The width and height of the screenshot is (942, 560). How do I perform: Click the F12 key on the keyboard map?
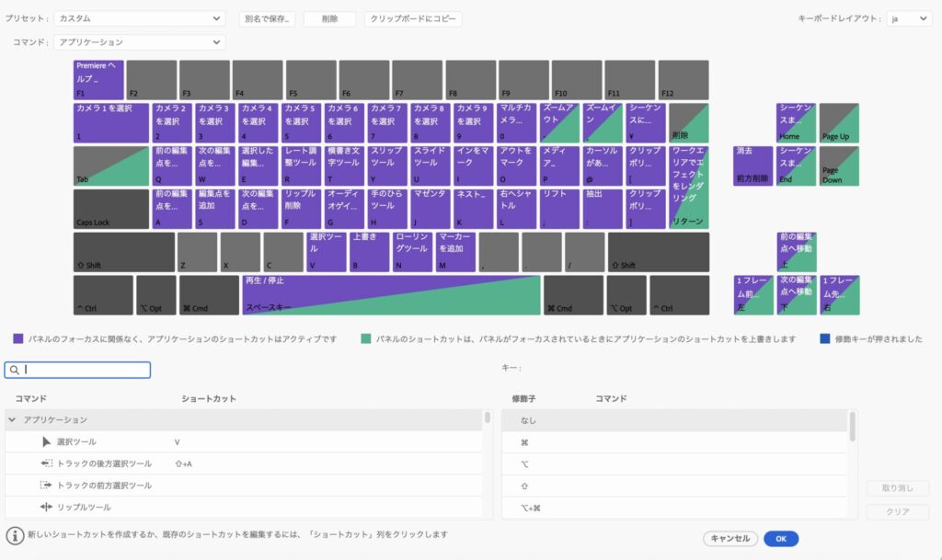(684, 80)
